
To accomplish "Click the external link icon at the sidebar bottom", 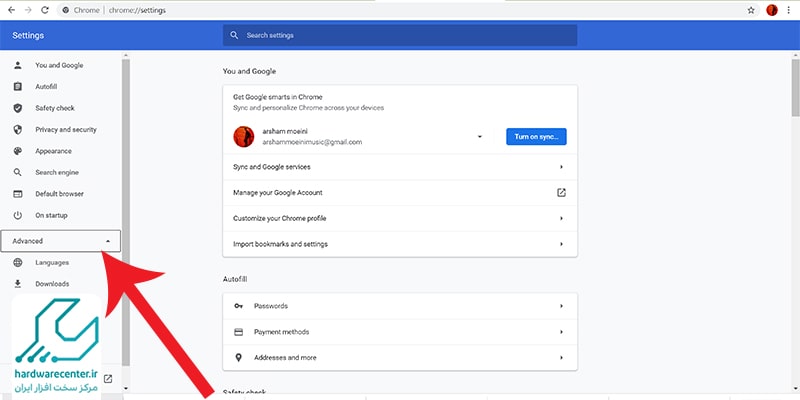I will click(x=108, y=379).
